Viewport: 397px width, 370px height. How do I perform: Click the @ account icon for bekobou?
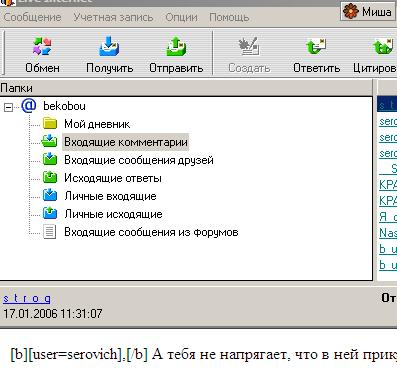click(29, 106)
